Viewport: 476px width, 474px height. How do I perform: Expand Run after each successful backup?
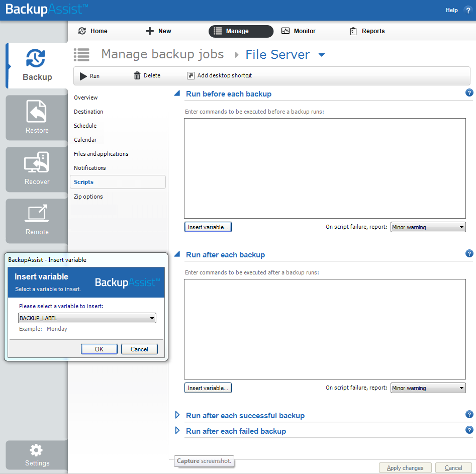click(177, 415)
